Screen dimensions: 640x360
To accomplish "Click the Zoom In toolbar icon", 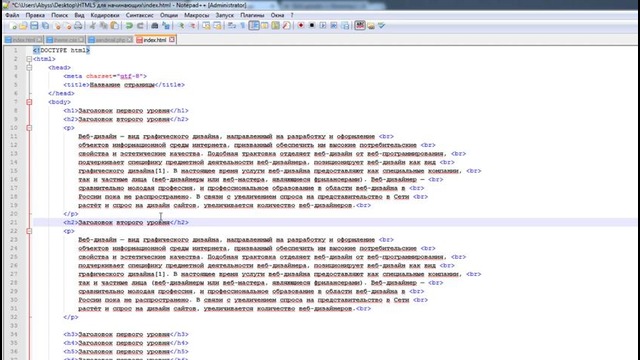I will (x=181, y=26).
